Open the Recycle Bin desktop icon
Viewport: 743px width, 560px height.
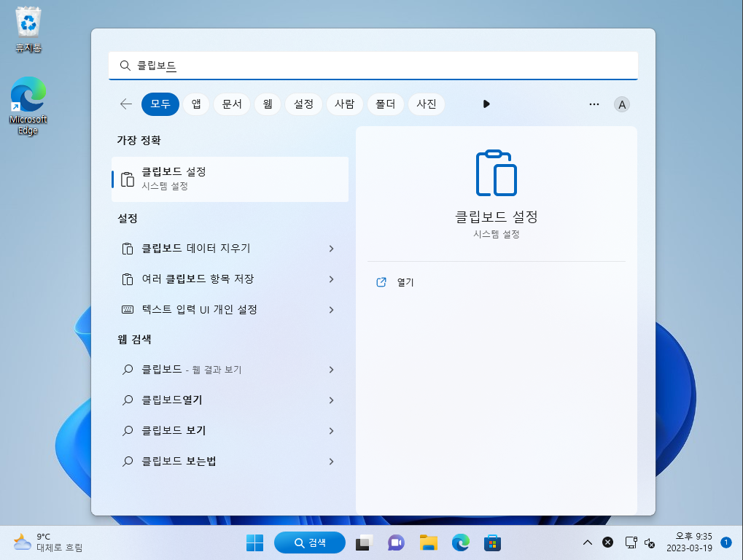pos(28,29)
